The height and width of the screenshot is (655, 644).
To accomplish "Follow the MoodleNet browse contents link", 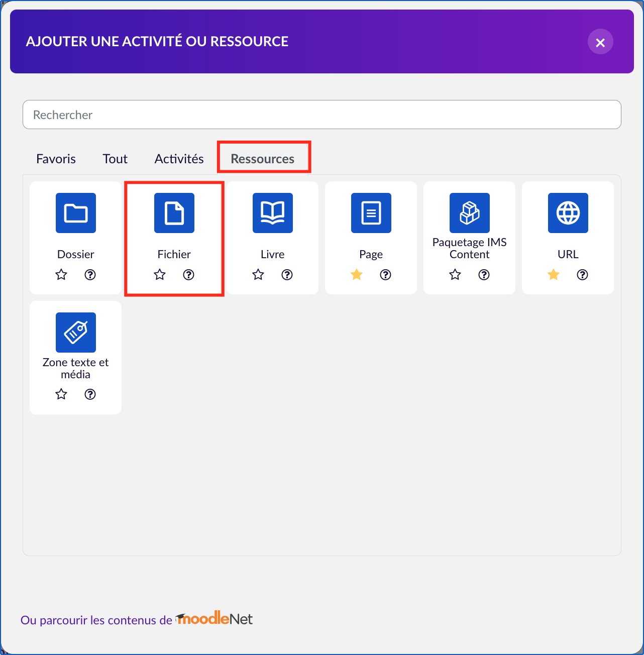I will (137, 620).
